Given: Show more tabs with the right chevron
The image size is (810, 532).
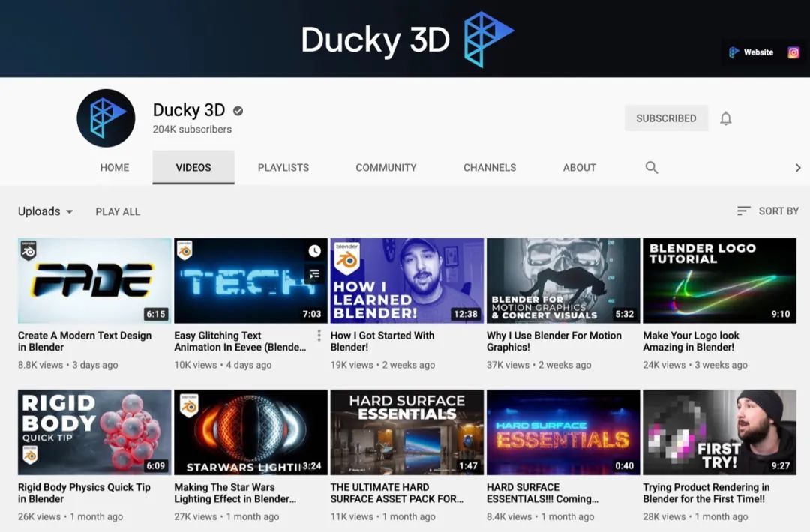Looking at the screenshot, I should click(x=798, y=168).
